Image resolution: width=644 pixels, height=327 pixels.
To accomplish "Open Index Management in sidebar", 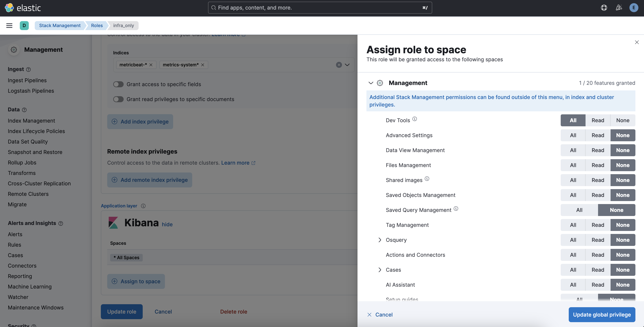I will pos(31,121).
